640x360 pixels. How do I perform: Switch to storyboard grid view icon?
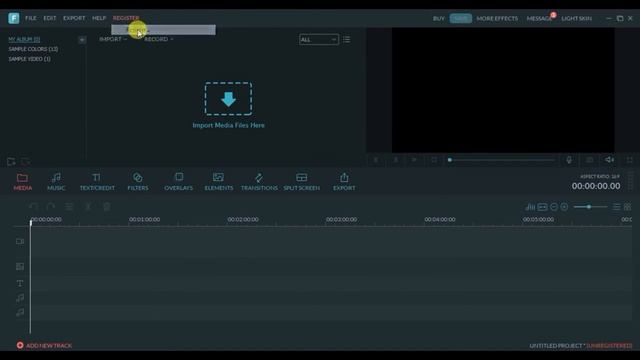click(627, 207)
